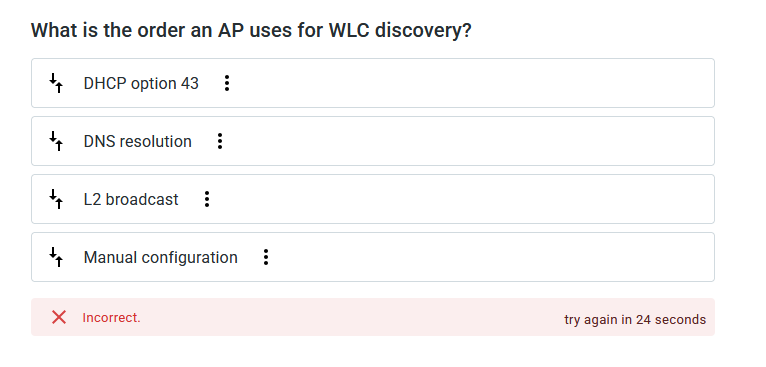The height and width of the screenshot is (367, 766).
Task: Click the red Incorrect message text
Action: [x=111, y=318]
